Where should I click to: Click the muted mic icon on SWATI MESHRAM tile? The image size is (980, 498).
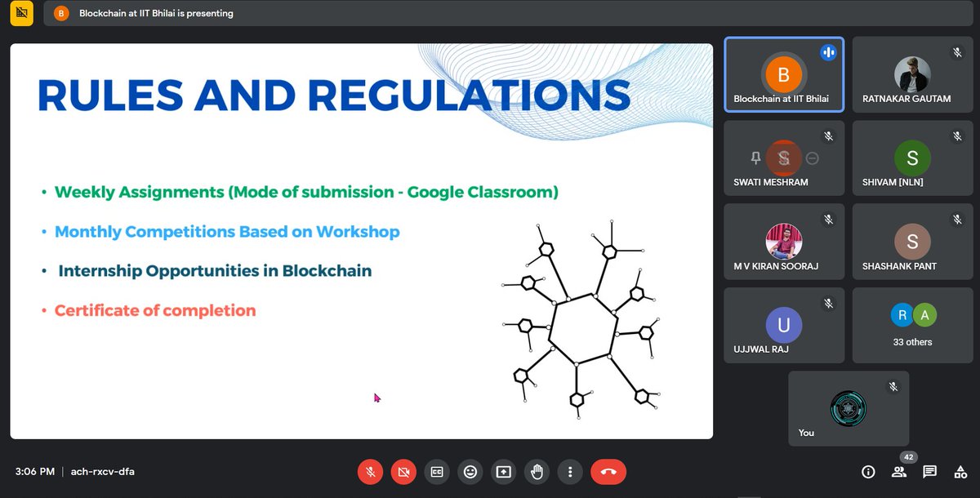coord(828,136)
